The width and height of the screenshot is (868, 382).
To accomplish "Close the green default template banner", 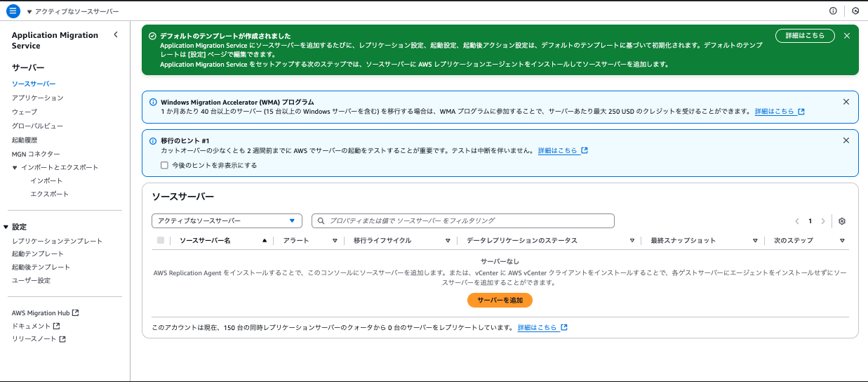I will click(847, 36).
